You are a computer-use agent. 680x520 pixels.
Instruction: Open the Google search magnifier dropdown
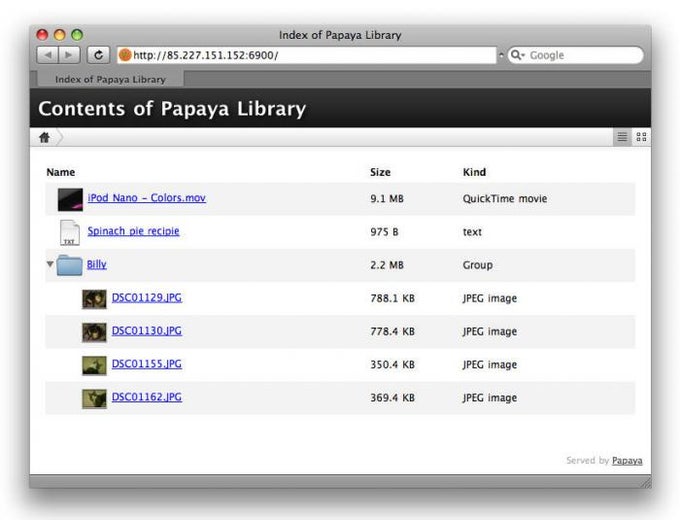pos(517,55)
